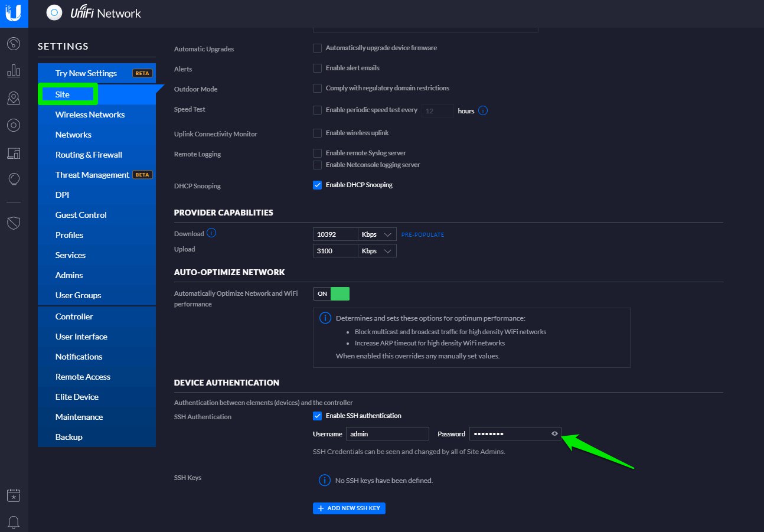Disable the DHCP Snooping checkbox
Image resolution: width=764 pixels, height=532 pixels.
[x=318, y=185]
